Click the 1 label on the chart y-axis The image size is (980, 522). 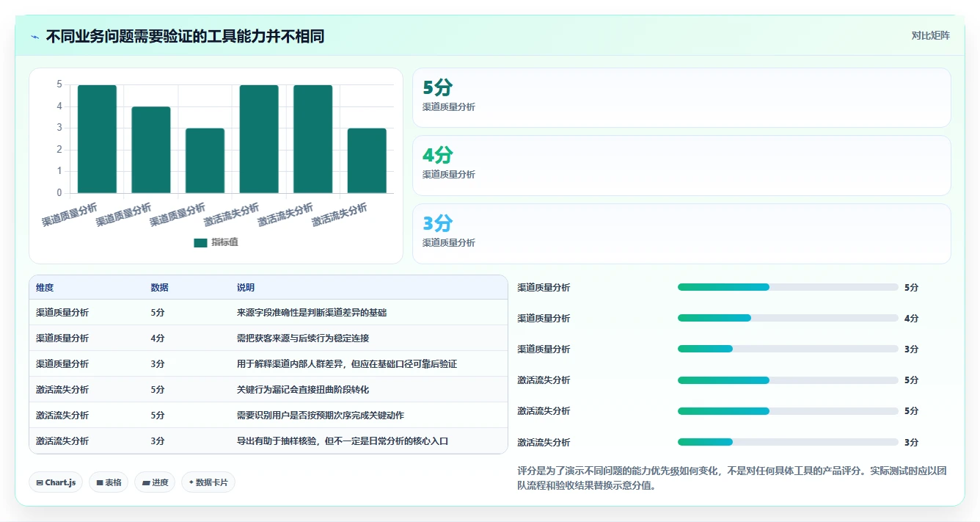(x=59, y=171)
